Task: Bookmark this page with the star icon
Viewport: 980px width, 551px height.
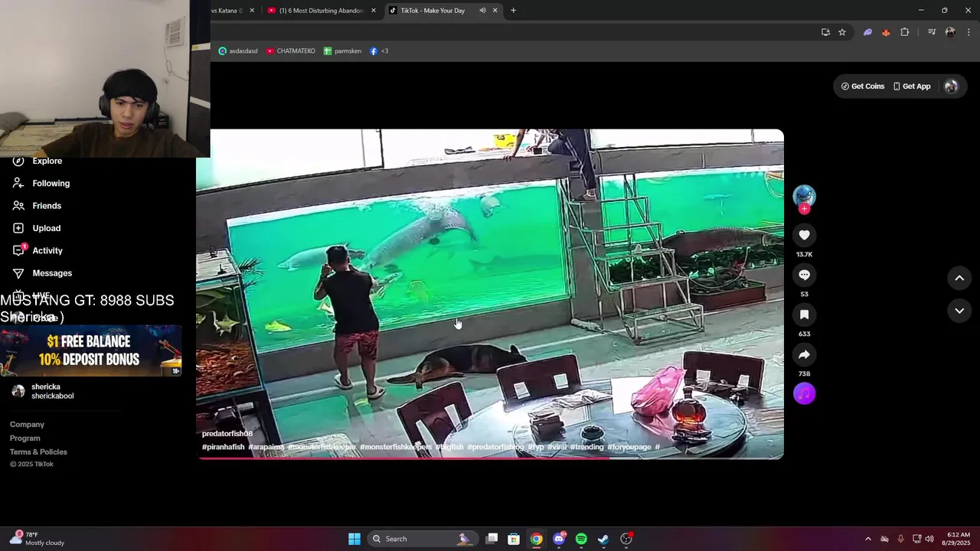Action: (842, 32)
